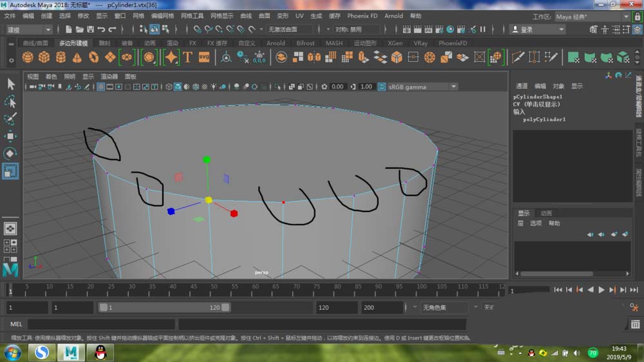Open the Windows Start button
644x362 pixels.
click(12, 352)
